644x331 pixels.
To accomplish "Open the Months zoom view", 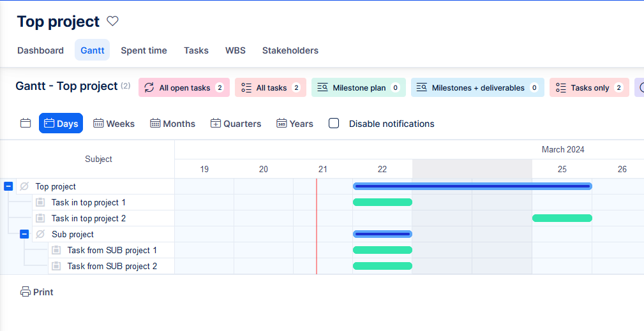I will [x=172, y=124].
